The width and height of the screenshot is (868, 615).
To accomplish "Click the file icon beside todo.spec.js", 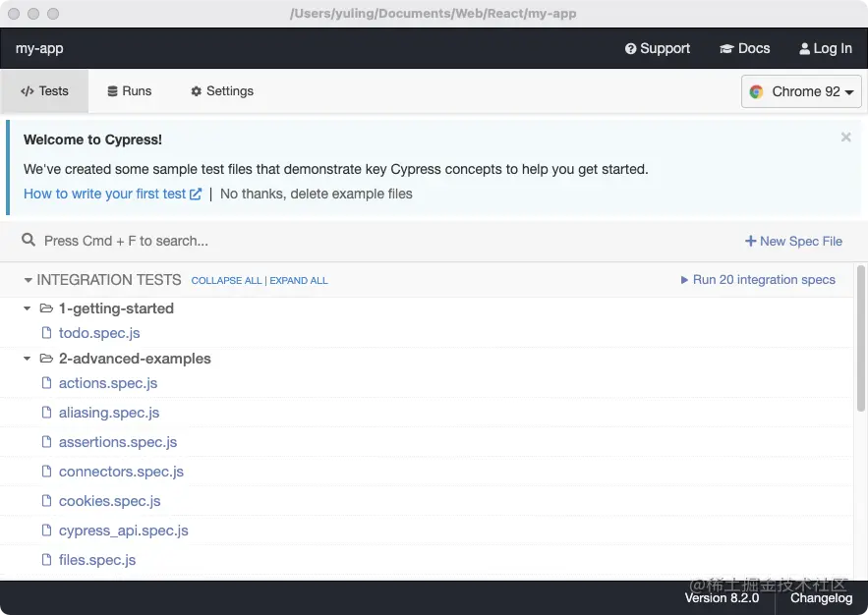I will tap(47, 332).
